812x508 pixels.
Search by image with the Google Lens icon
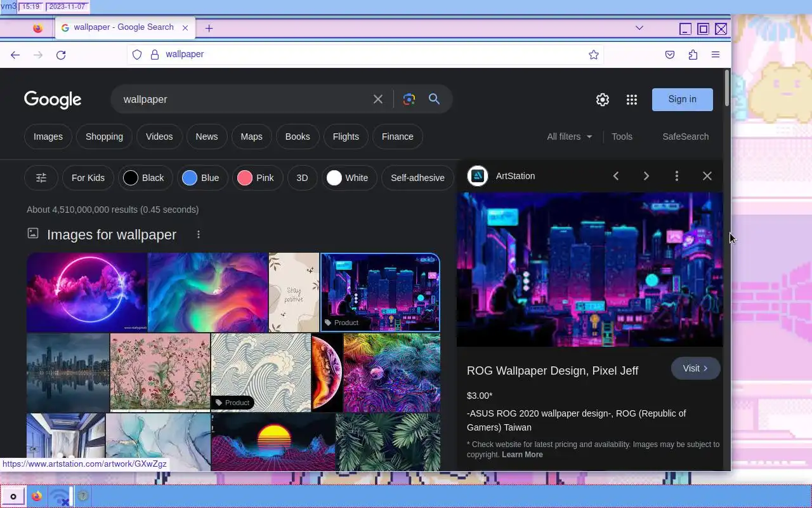[x=409, y=99]
